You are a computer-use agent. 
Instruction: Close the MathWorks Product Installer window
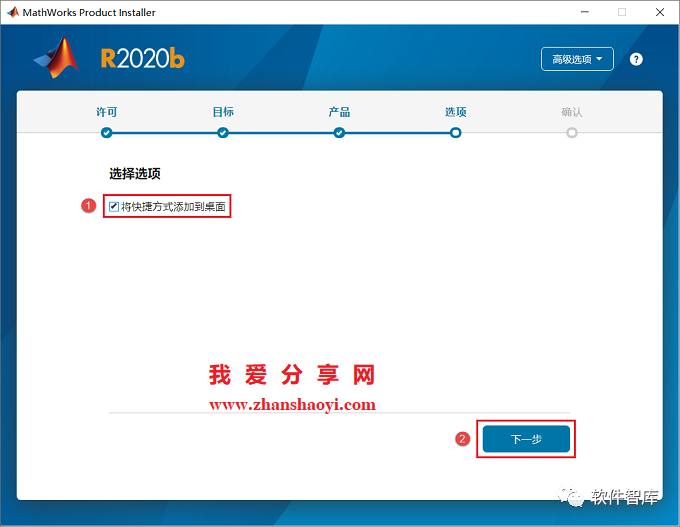(660, 12)
